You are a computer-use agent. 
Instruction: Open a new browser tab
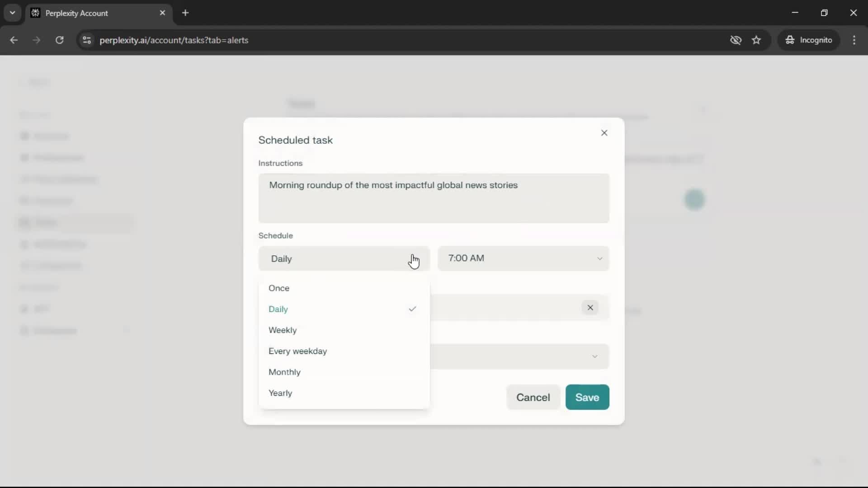pos(185,13)
